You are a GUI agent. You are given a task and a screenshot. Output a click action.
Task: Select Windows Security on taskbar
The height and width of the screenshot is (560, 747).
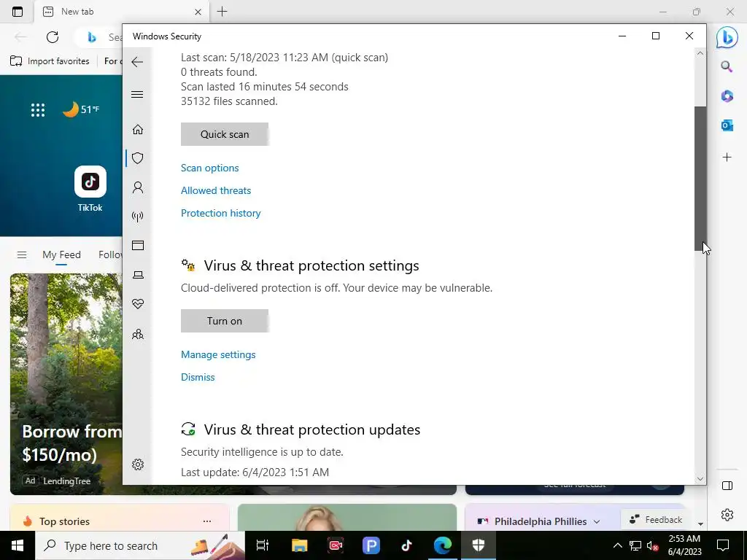[x=479, y=545]
